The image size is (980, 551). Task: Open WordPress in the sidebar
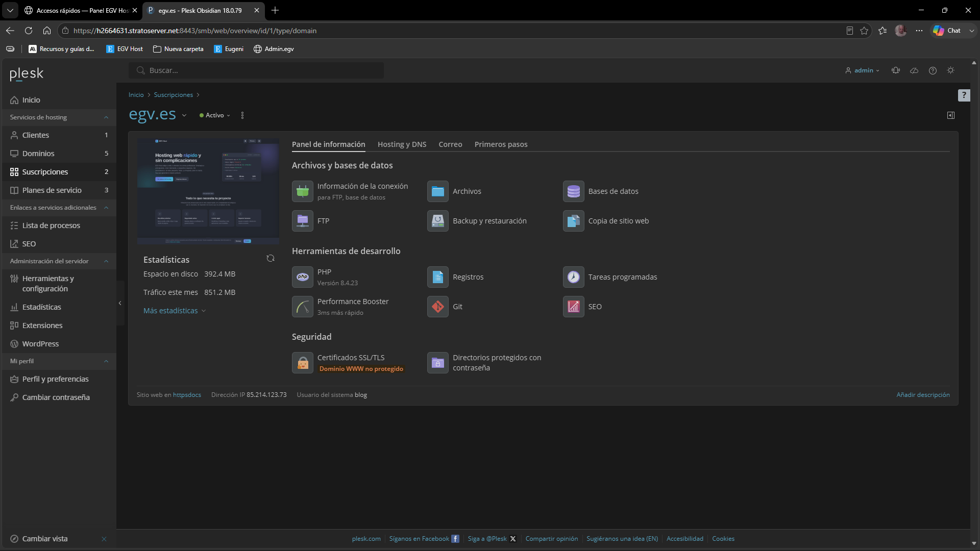tap(59, 344)
